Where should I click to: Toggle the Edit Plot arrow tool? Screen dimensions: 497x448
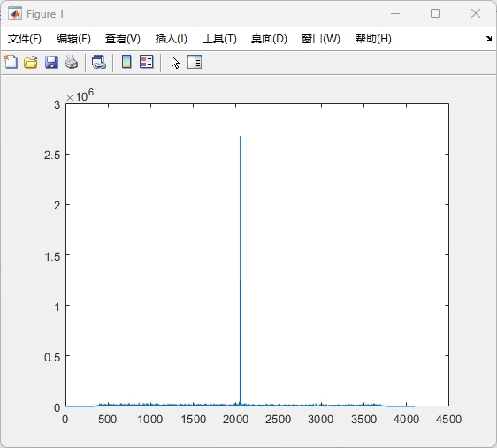coord(175,63)
